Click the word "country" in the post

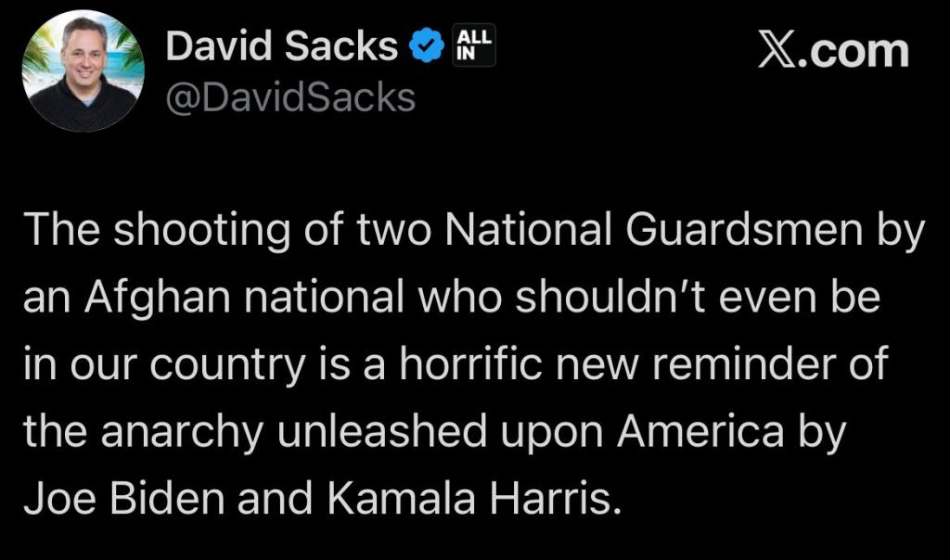click(225, 365)
